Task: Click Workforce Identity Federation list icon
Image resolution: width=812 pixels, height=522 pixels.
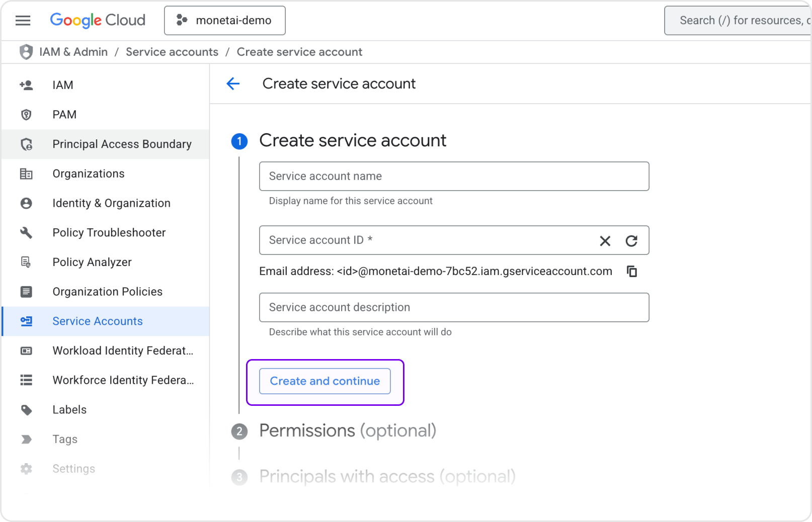Action: tap(26, 380)
